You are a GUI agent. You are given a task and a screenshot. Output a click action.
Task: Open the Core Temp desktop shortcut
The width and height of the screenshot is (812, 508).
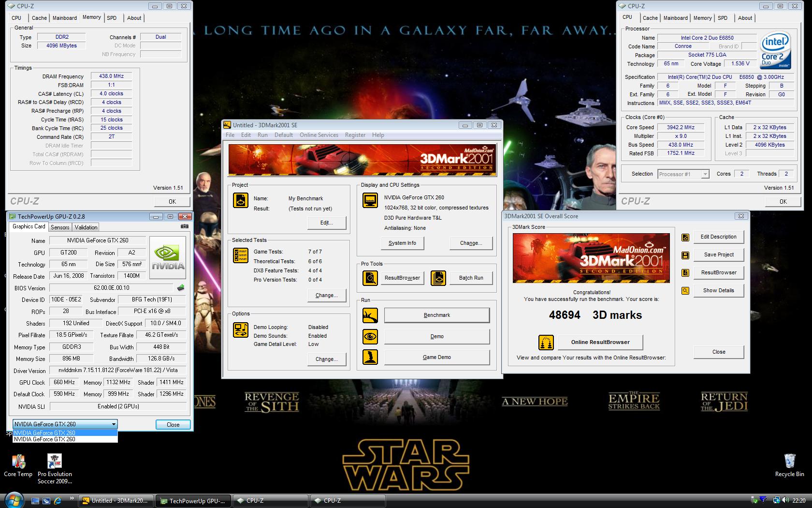pos(18,465)
